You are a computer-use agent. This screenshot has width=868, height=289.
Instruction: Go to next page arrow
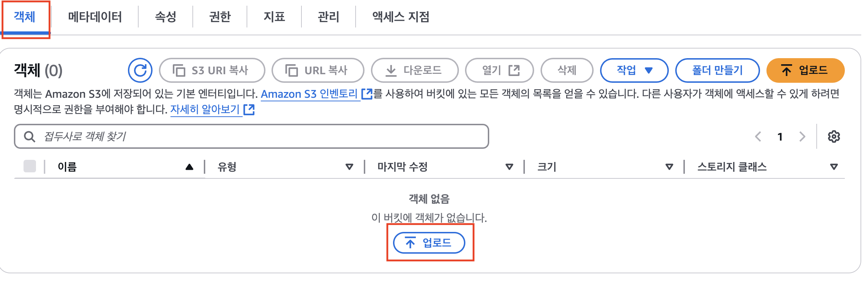click(802, 137)
